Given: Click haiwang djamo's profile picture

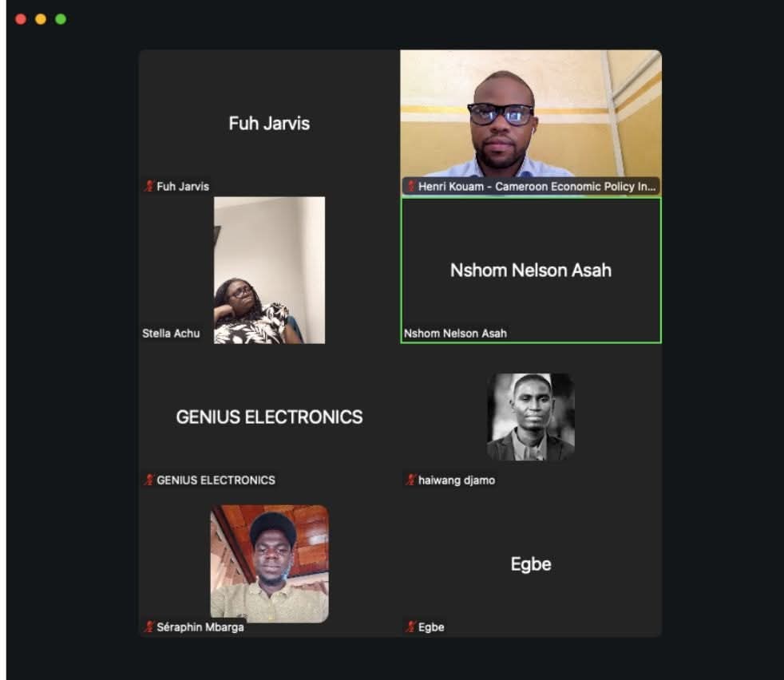Looking at the screenshot, I should (531, 417).
